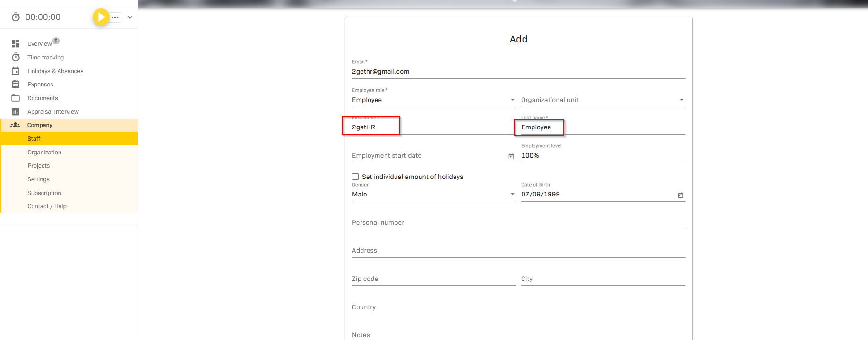The height and width of the screenshot is (340, 868).
Task: Click the First name field containing 2getHR
Action: click(x=433, y=127)
